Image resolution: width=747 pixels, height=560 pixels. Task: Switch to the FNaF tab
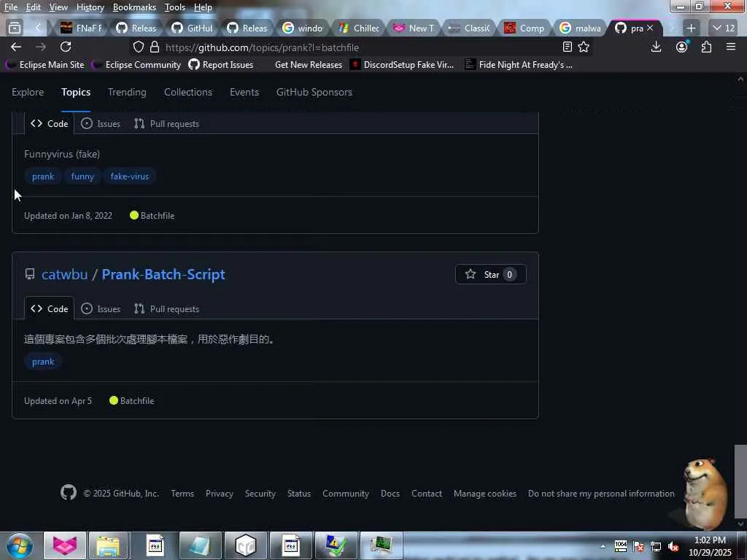tap(82, 28)
